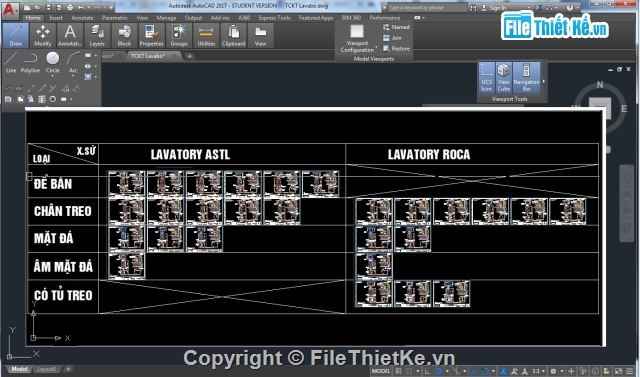Select the Line tool
This screenshot has width=640, height=377.
point(11,62)
